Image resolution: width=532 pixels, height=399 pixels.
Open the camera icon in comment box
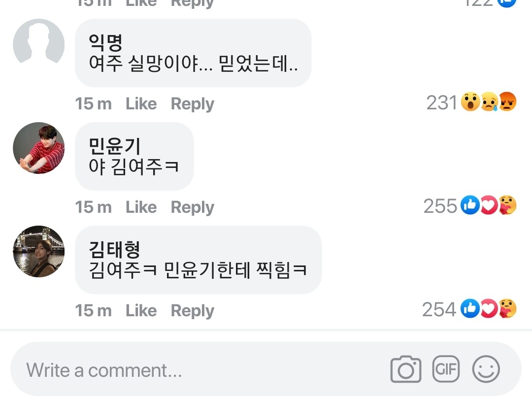(405, 369)
